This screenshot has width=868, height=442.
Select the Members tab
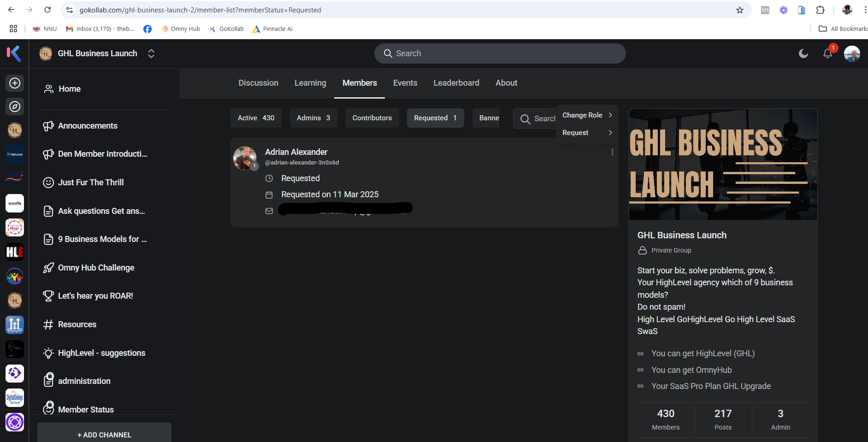360,83
